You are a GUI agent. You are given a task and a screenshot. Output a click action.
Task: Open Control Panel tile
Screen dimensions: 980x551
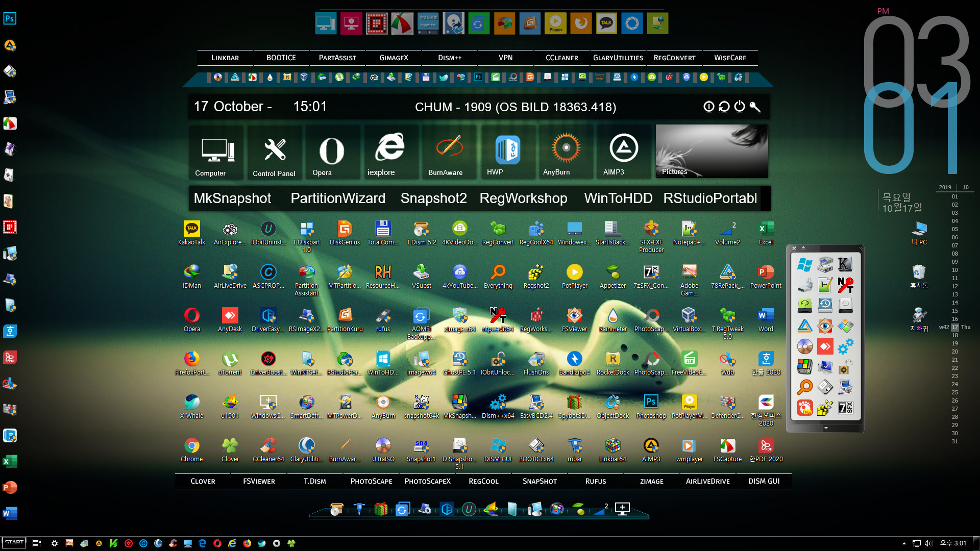click(x=275, y=152)
